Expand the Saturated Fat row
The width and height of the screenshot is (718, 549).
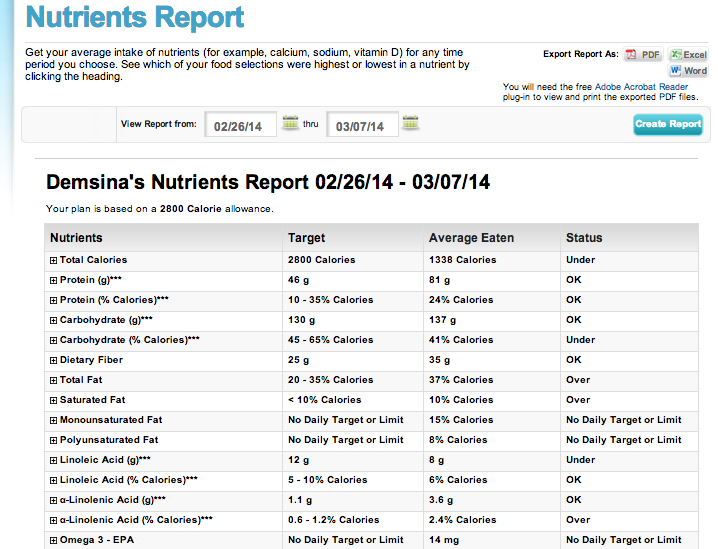click(x=54, y=400)
